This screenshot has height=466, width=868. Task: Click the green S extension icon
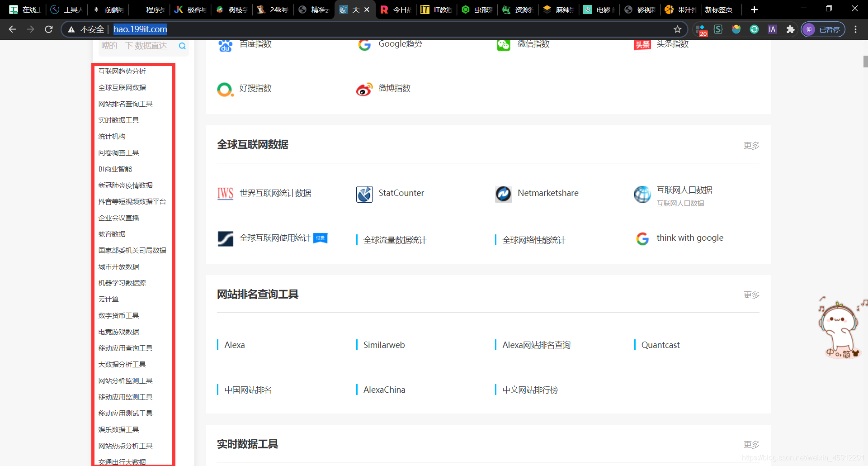coord(718,29)
